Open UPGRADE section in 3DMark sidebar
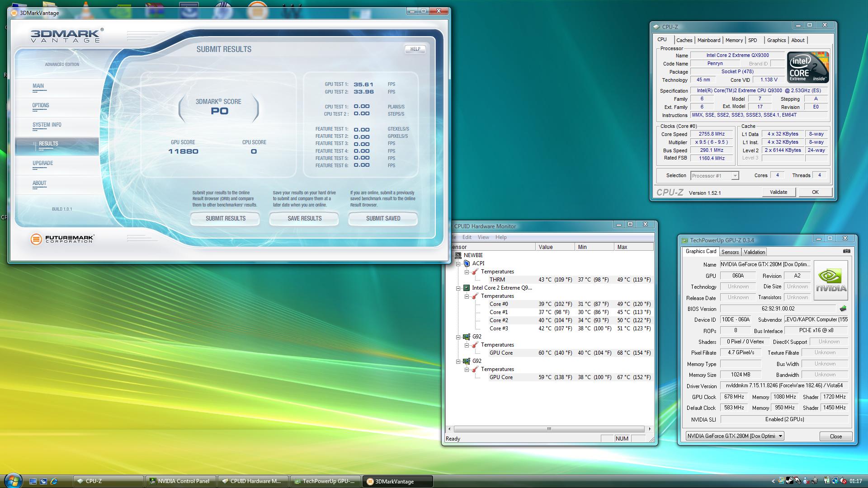The image size is (868, 488). pos(57,164)
